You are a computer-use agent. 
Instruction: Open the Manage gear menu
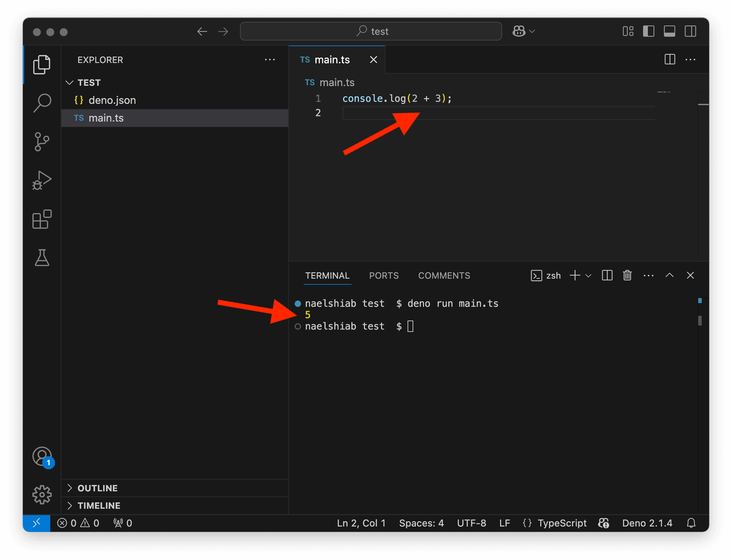pyautogui.click(x=42, y=495)
